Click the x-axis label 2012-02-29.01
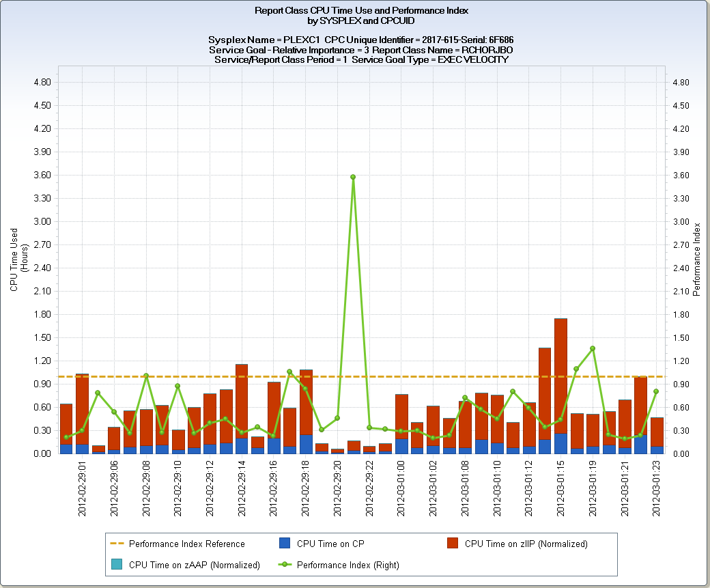Screen dimensions: 710x588 coord(81,488)
